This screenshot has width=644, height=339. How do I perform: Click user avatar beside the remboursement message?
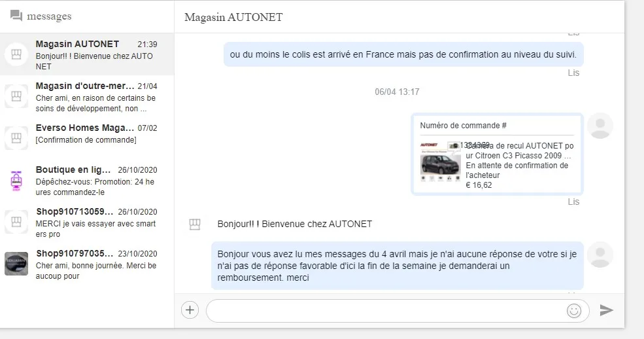pyautogui.click(x=600, y=255)
